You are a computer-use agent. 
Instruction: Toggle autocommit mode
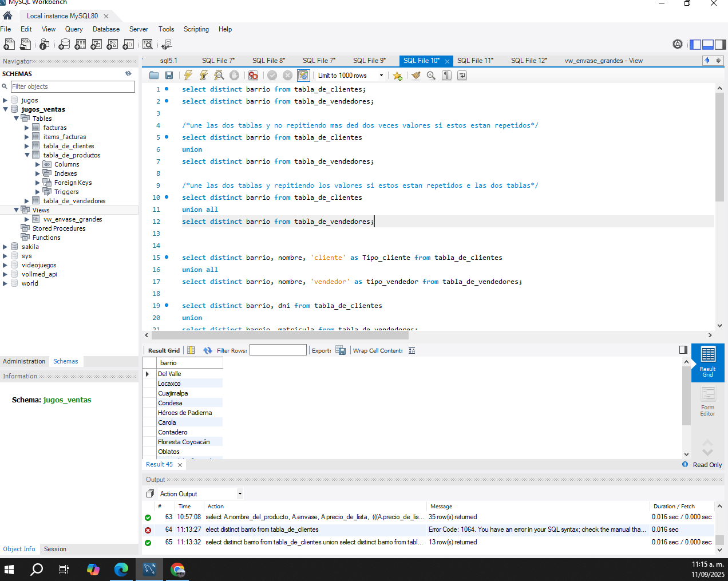(x=303, y=76)
